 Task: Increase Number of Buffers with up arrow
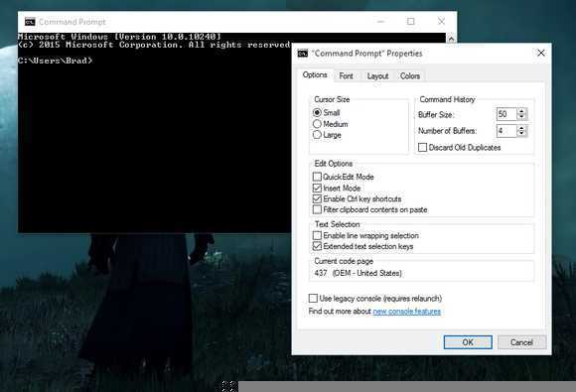click(x=521, y=128)
